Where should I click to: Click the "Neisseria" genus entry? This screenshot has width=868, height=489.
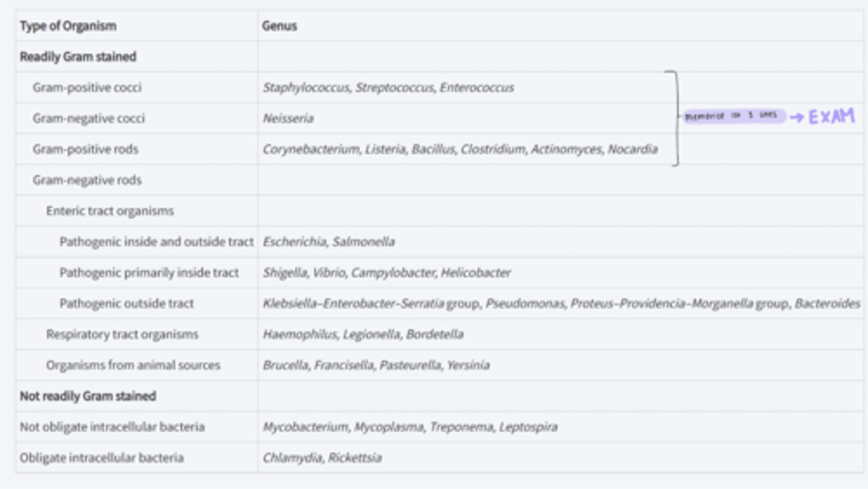point(288,118)
